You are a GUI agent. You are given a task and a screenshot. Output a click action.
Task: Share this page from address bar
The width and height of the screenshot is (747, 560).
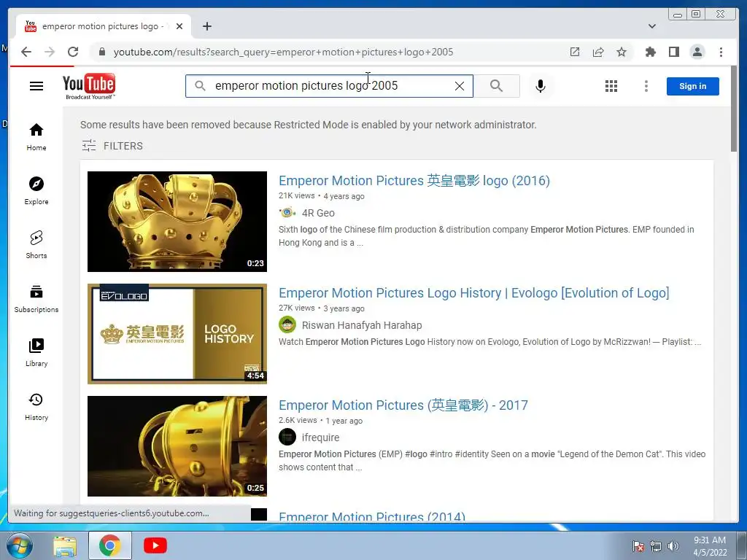pos(598,52)
